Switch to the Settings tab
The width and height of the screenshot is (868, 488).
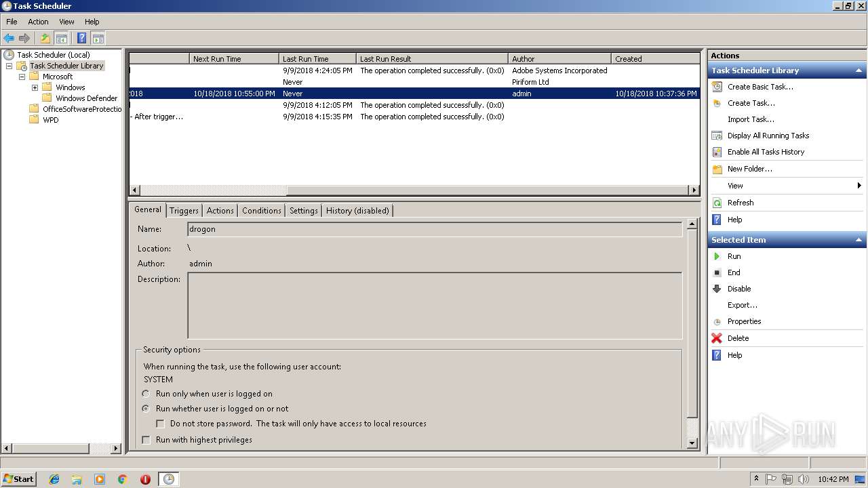[304, 211]
